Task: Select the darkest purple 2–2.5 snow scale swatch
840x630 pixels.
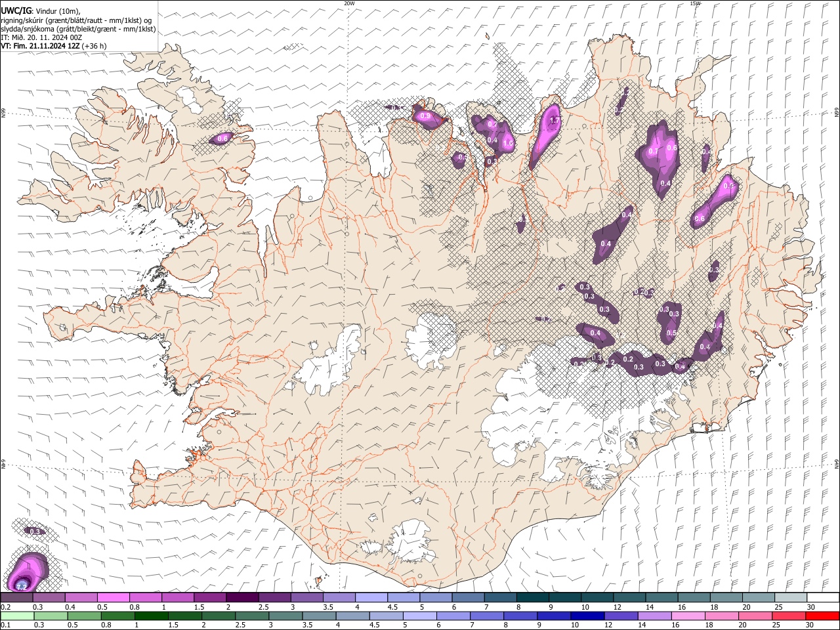Action: (x=241, y=597)
